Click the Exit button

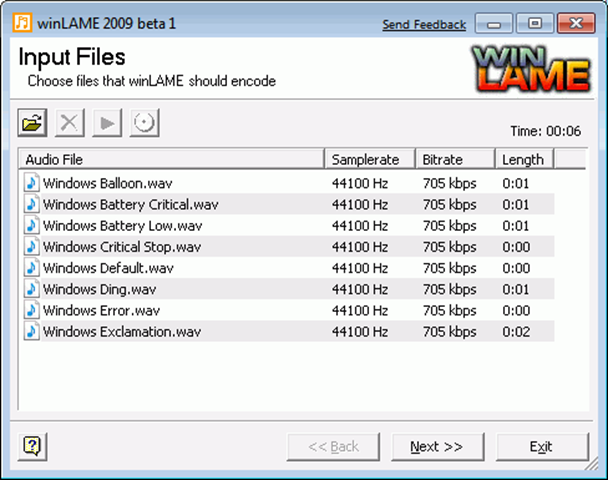coord(541,446)
